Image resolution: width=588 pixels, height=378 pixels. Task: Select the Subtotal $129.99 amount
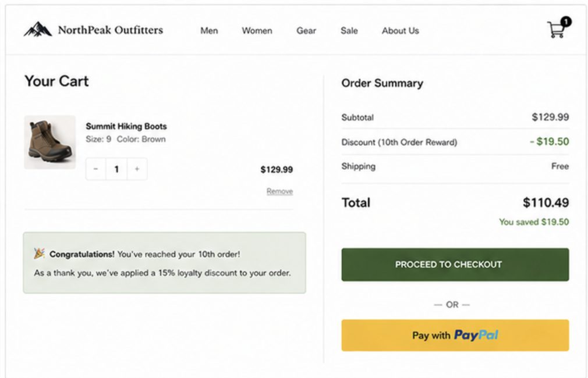(x=550, y=117)
